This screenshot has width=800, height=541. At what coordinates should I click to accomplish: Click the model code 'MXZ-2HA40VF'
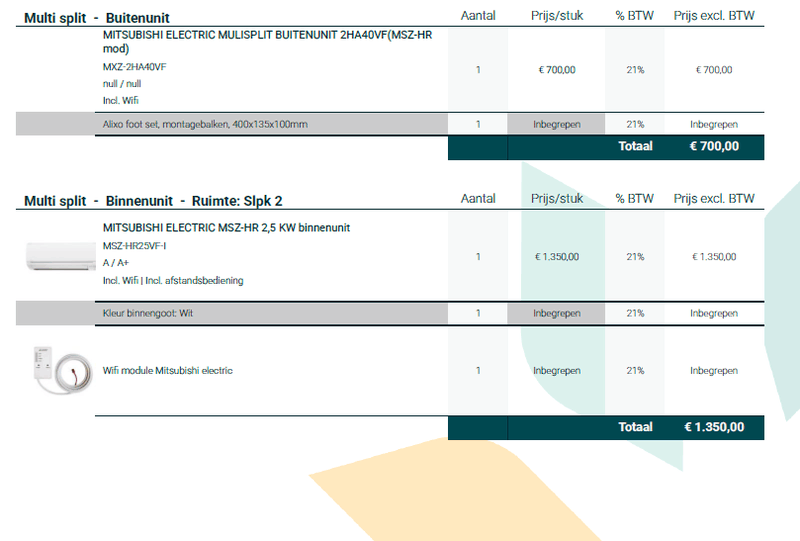[135, 67]
